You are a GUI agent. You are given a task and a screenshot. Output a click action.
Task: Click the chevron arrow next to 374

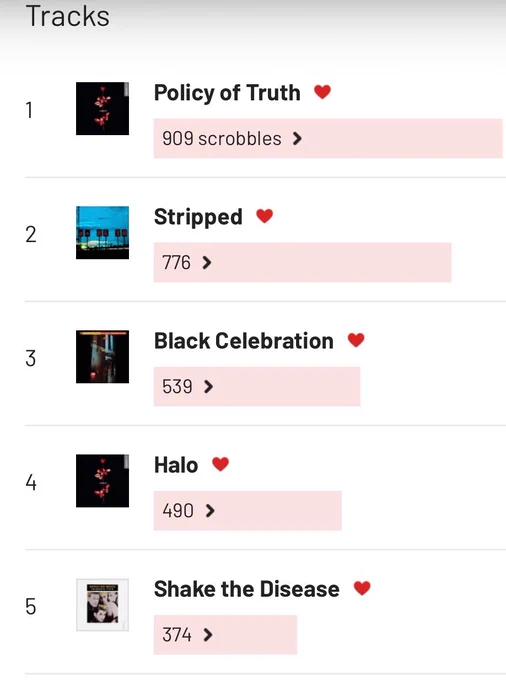pos(208,635)
